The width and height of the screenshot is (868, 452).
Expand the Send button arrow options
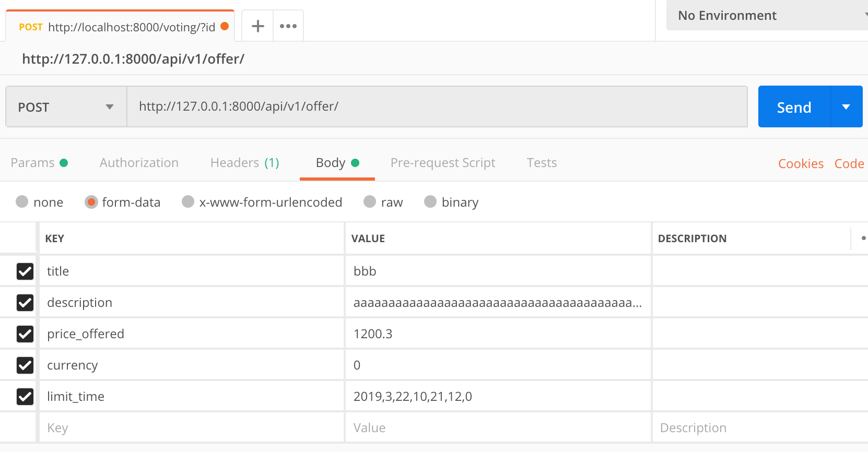click(847, 106)
